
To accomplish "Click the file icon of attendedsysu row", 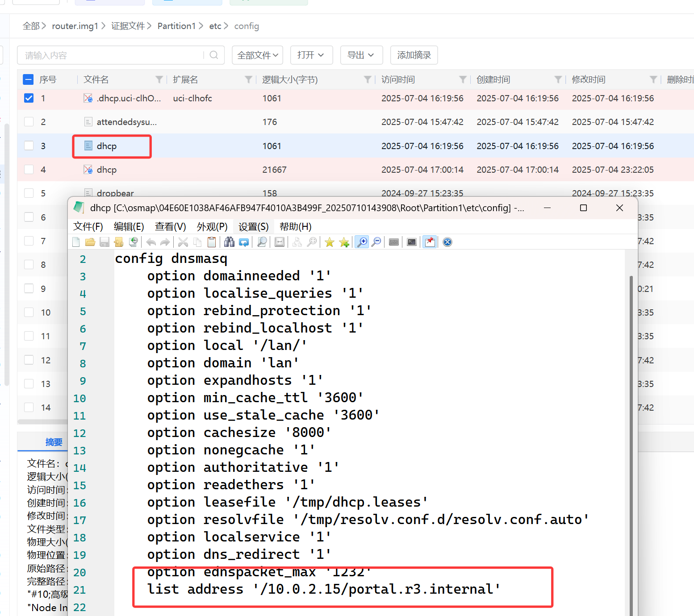I will point(88,122).
